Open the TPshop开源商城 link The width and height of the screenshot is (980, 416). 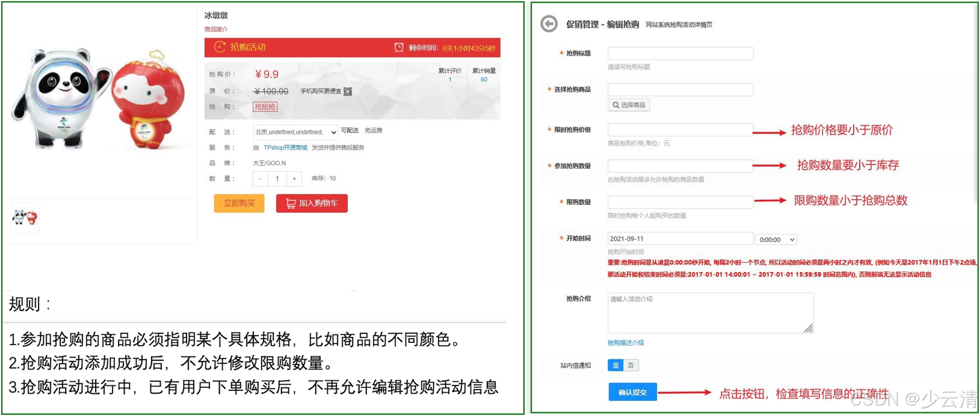point(285,147)
